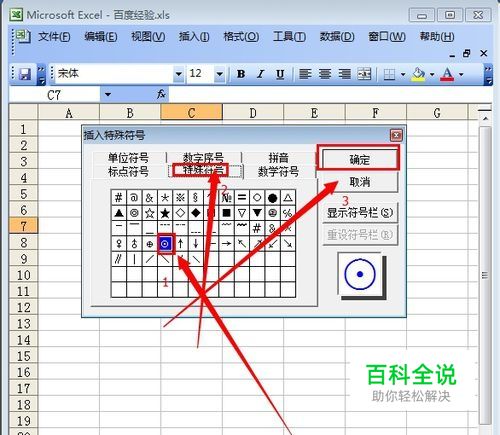The height and width of the screenshot is (435, 500).
Task: Select the solid diamond ◆ symbol
Action: pyautogui.click(x=196, y=213)
